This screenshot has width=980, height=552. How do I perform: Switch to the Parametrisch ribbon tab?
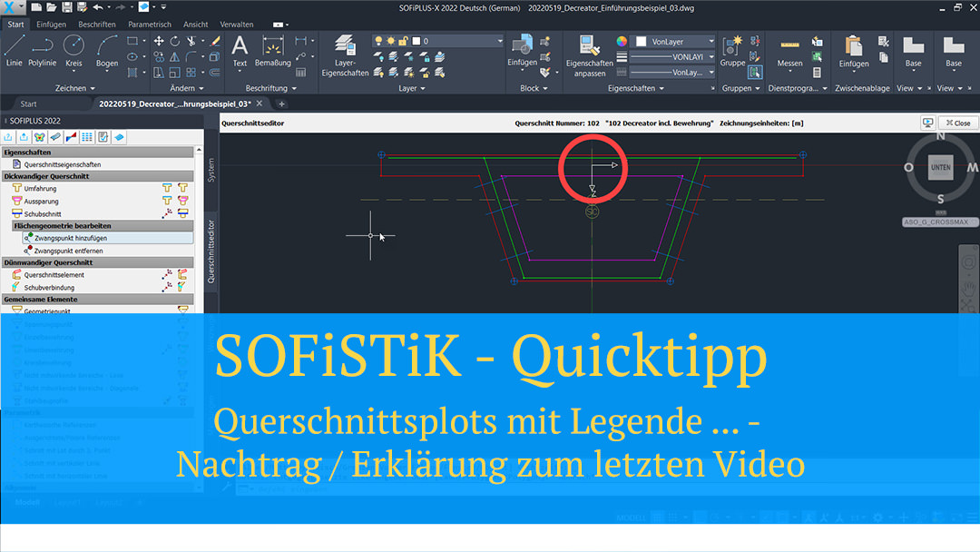(x=150, y=25)
